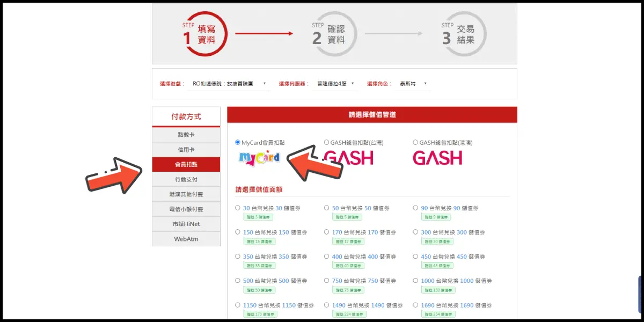Open the 選擇伺服器 dropdown showing 普隆德拉4服
This screenshot has width=644, height=322.
tap(335, 84)
